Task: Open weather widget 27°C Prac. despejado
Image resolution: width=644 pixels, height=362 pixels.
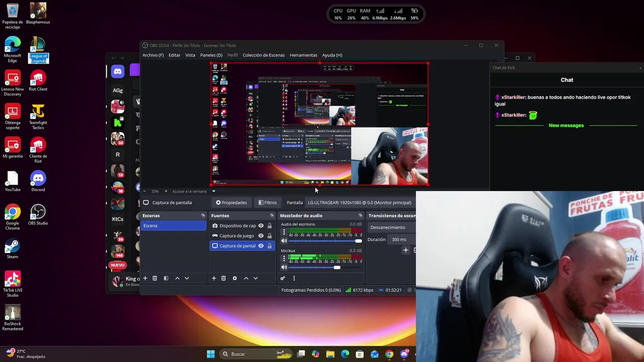Action: 26,353
